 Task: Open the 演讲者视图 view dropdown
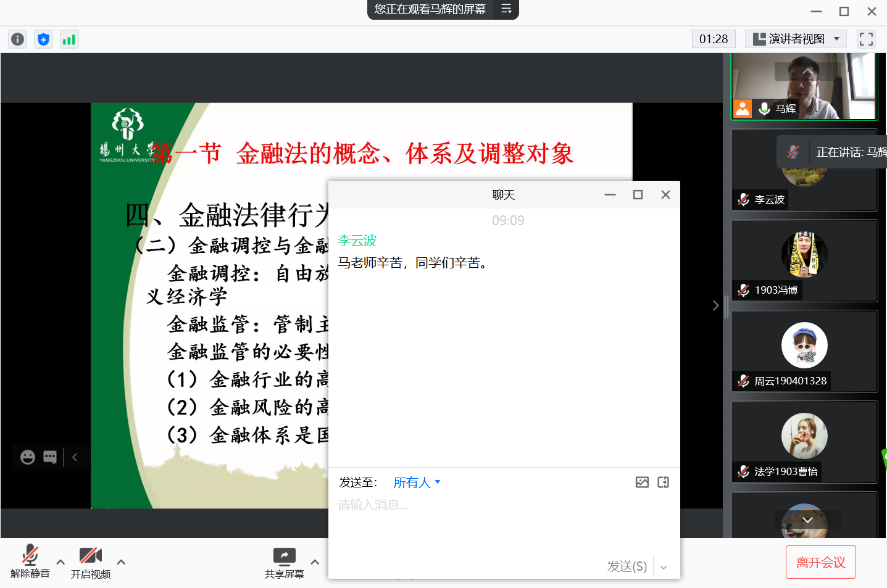(x=796, y=39)
